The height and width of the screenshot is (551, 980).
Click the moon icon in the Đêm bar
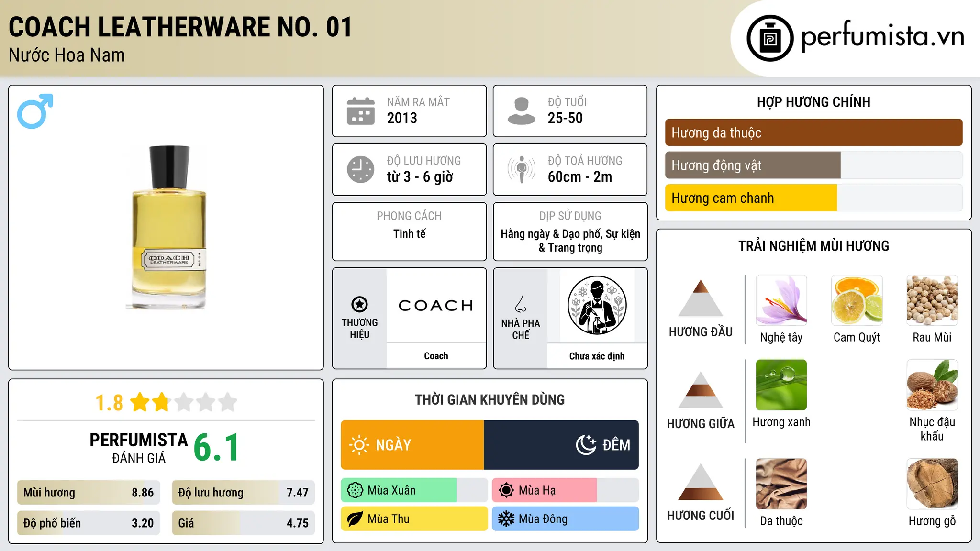[x=586, y=445]
